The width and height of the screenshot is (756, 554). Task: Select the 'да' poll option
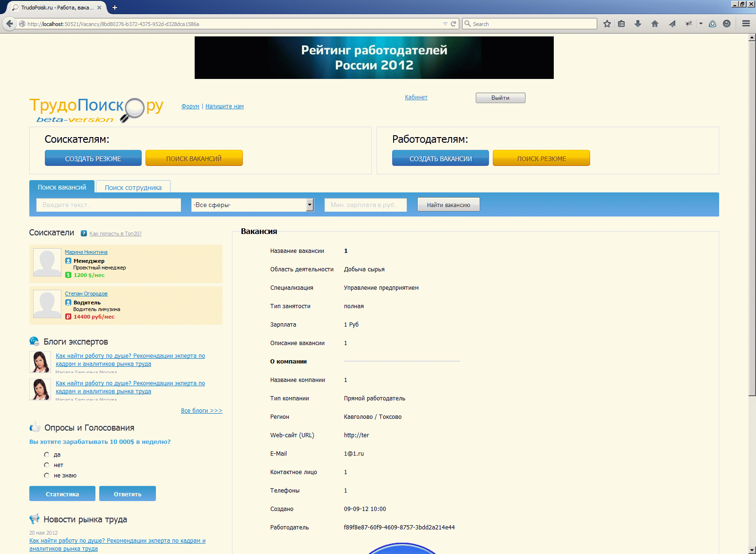[x=46, y=455]
